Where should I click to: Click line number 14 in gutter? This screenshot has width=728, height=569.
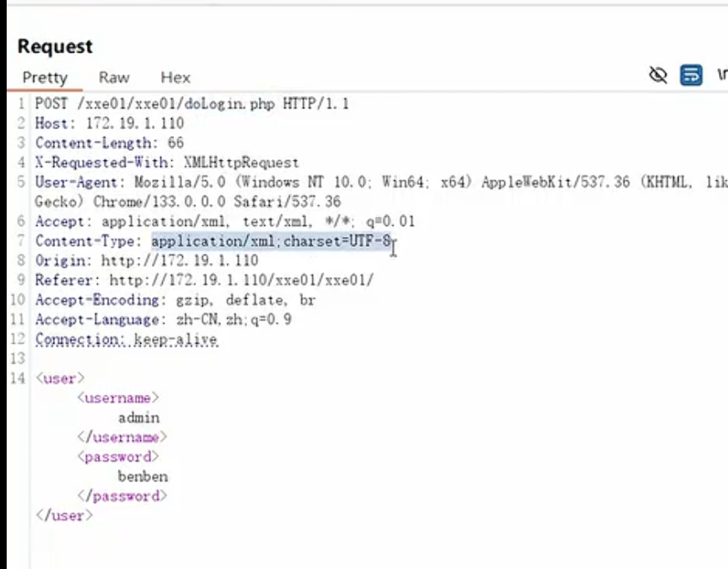coord(20,379)
